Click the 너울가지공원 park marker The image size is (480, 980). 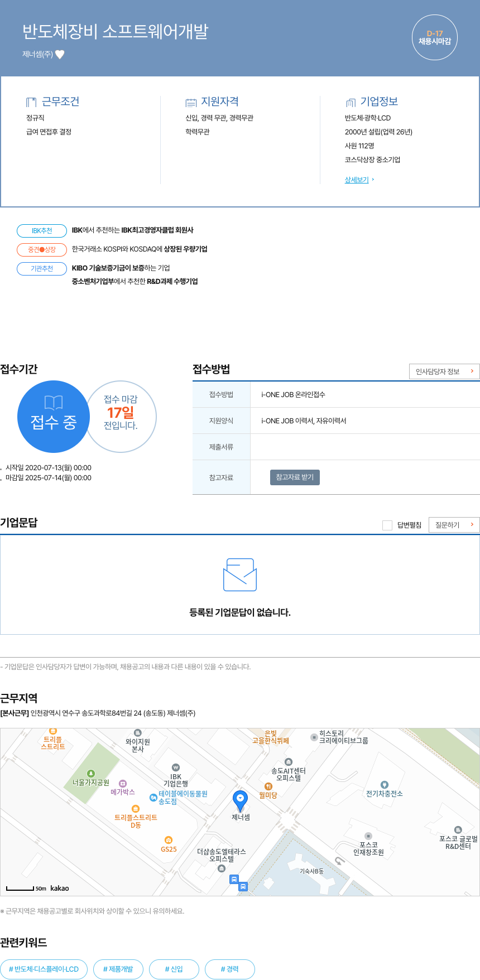pos(91,774)
